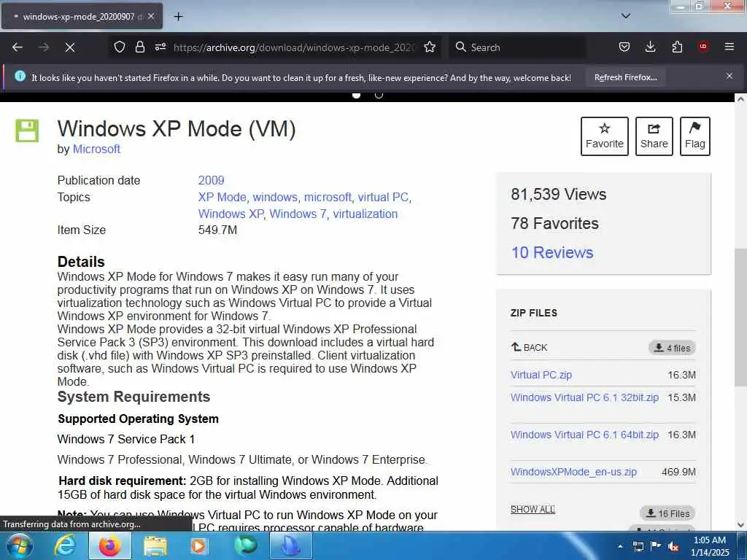Click the Refresh Firefox button

click(x=625, y=77)
